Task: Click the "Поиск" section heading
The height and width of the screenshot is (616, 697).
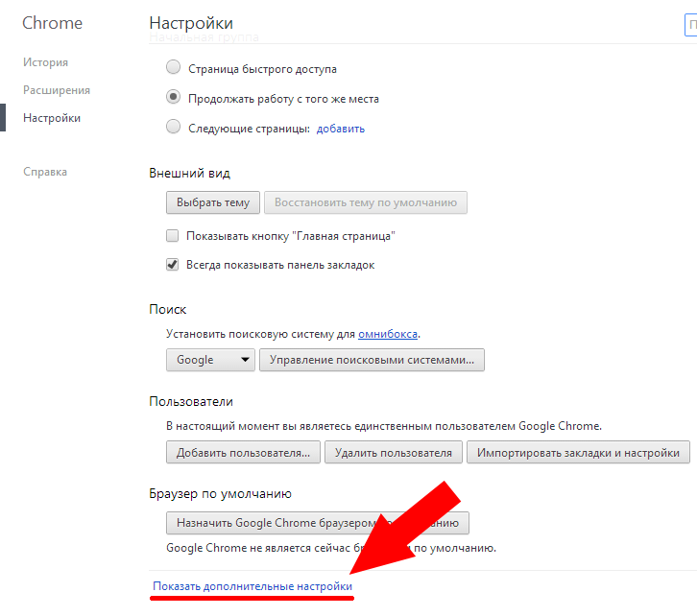Action: coord(168,310)
